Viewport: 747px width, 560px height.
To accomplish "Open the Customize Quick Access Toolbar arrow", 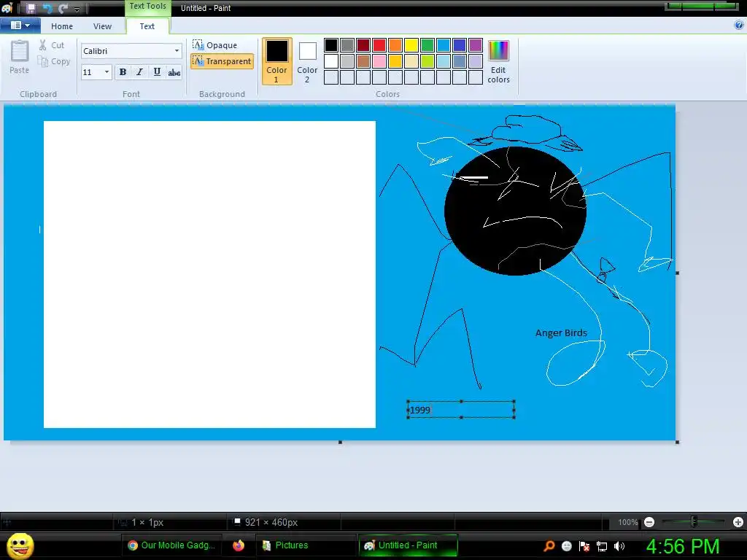I will [77, 9].
